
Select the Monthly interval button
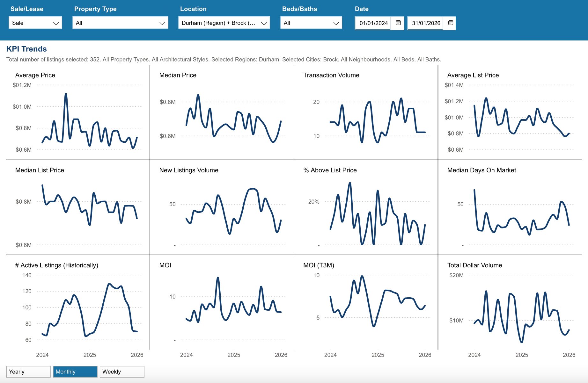coord(75,372)
